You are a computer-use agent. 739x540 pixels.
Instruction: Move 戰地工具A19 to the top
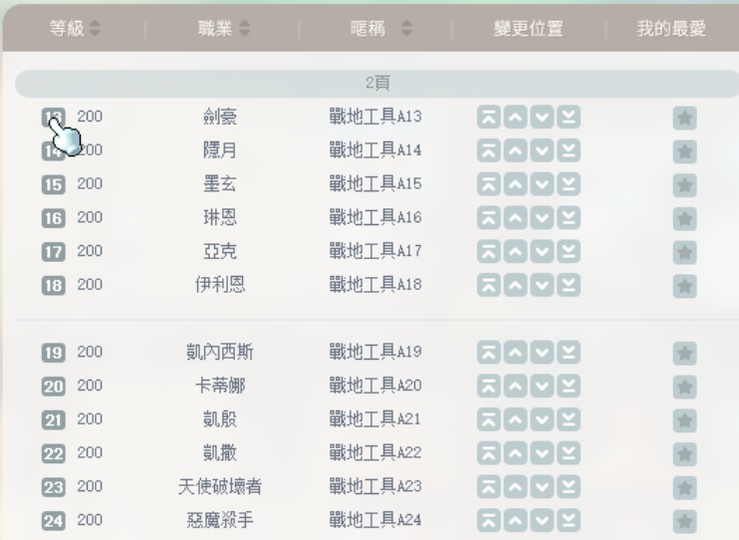click(489, 353)
